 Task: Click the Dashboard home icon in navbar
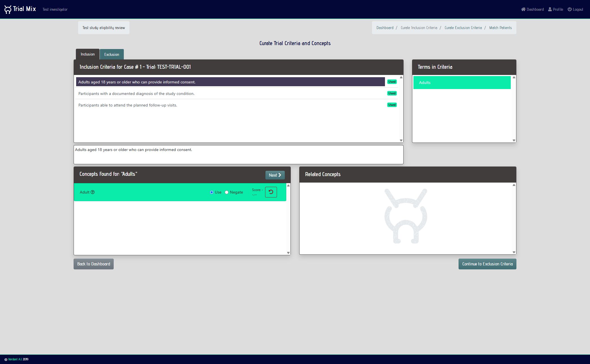coord(523,9)
